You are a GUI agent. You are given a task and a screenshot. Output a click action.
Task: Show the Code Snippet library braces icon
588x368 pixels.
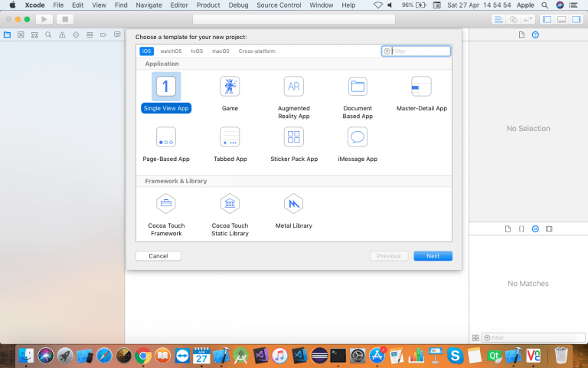pos(521,228)
